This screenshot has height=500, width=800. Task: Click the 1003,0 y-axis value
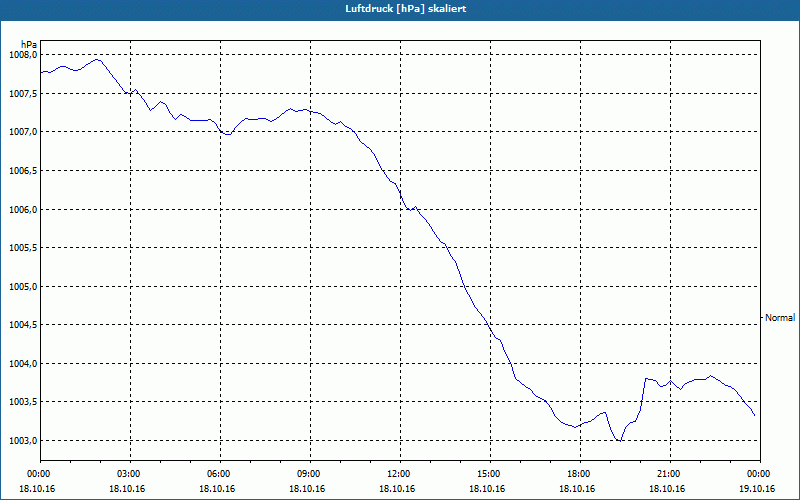23,441
